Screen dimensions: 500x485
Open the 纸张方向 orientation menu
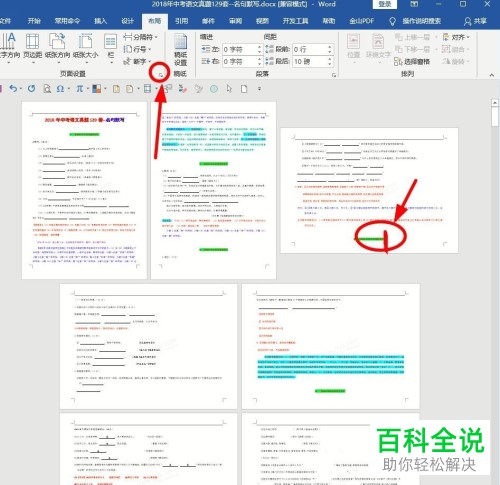click(x=57, y=47)
